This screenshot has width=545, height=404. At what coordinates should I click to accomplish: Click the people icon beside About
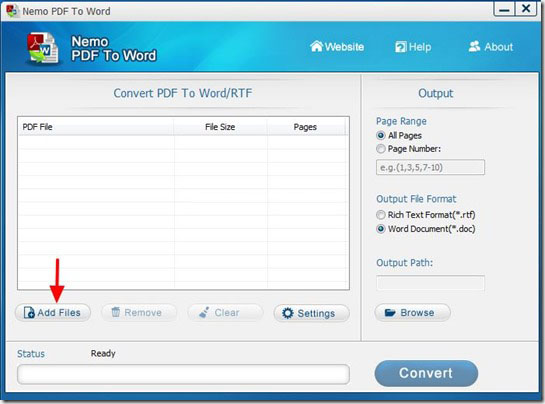click(x=474, y=46)
